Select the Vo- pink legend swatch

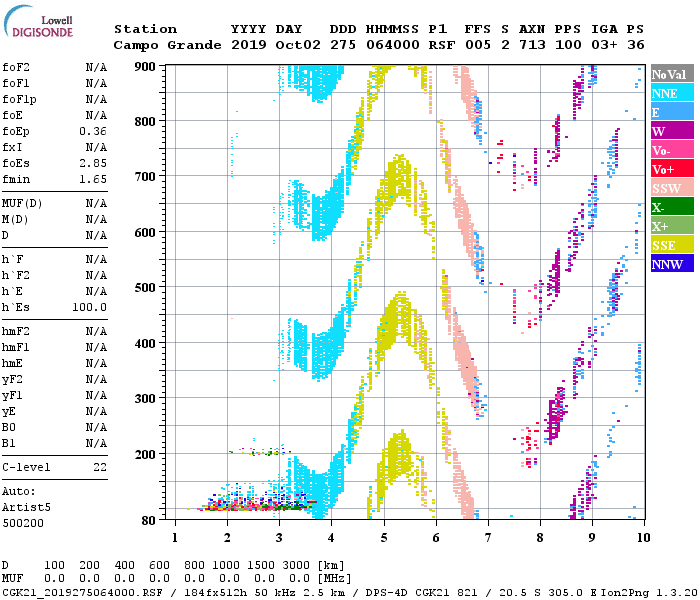click(672, 150)
